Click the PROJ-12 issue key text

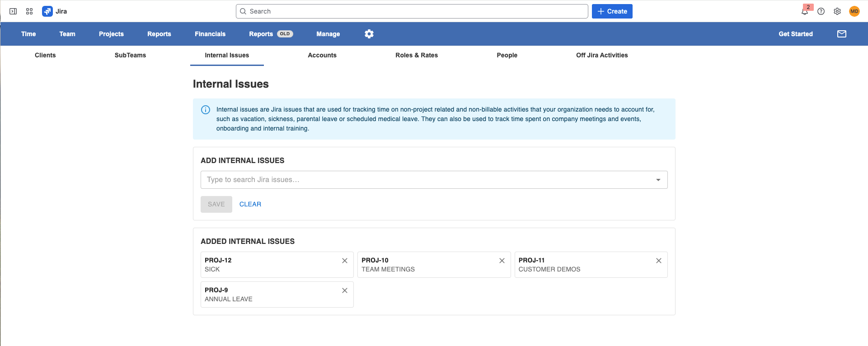tap(218, 260)
